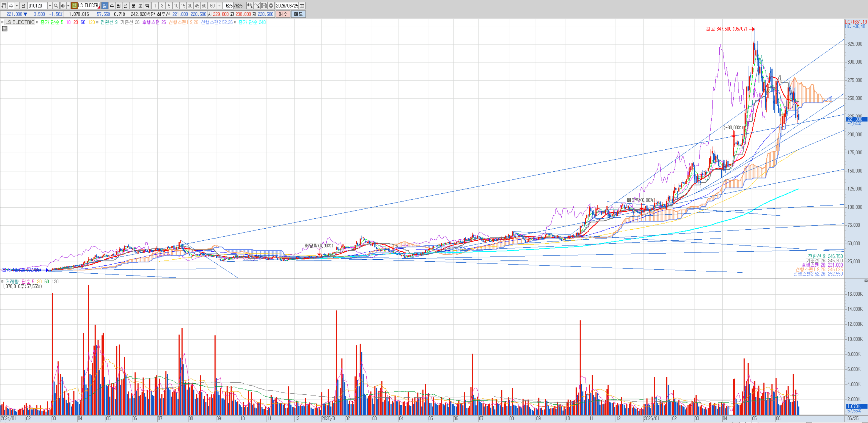The image size is (868, 423).
Task: Click the 선행스팬2 52,26 legend label
Action: (217, 22)
